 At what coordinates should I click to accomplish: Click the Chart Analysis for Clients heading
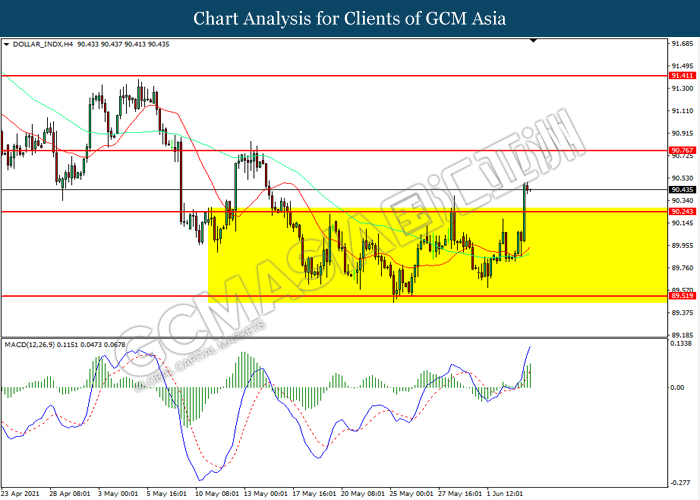click(350, 19)
